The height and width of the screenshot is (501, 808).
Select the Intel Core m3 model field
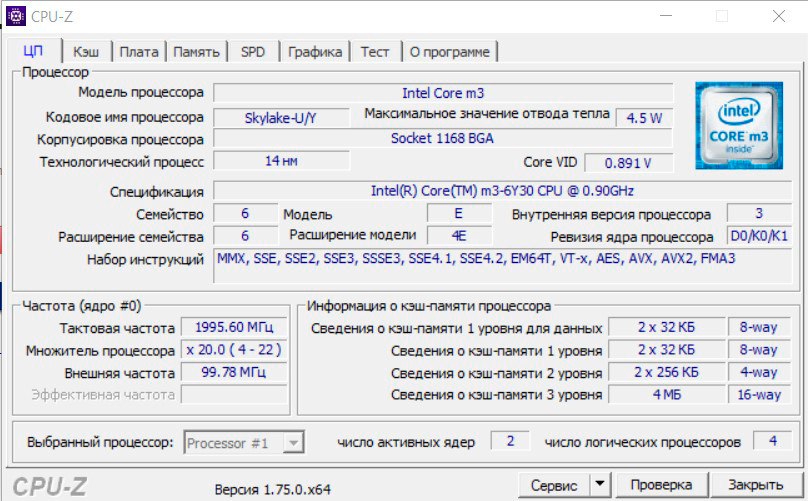[x=443, y=93]
